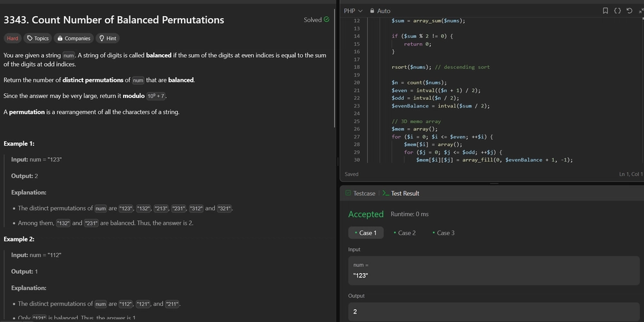Click the Output label in Test Result
The width and height of the screenshot is (644, 322).
(x=356, y=296)
